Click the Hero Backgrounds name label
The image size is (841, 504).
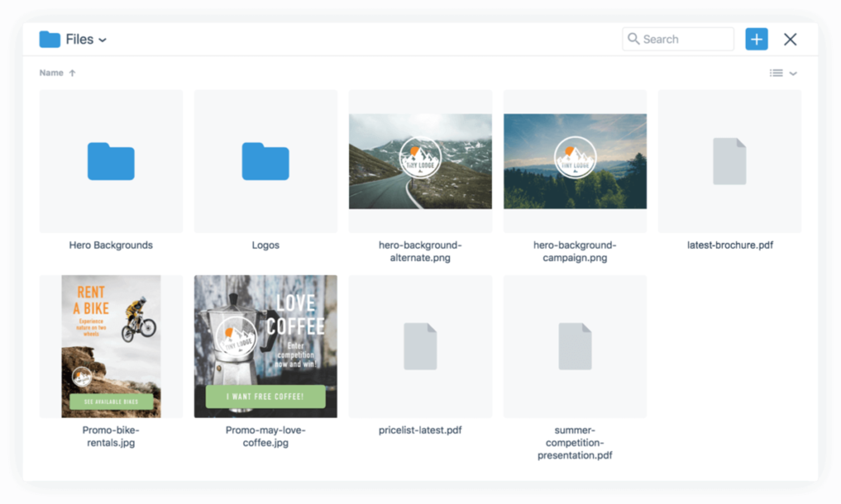point(110,245)
